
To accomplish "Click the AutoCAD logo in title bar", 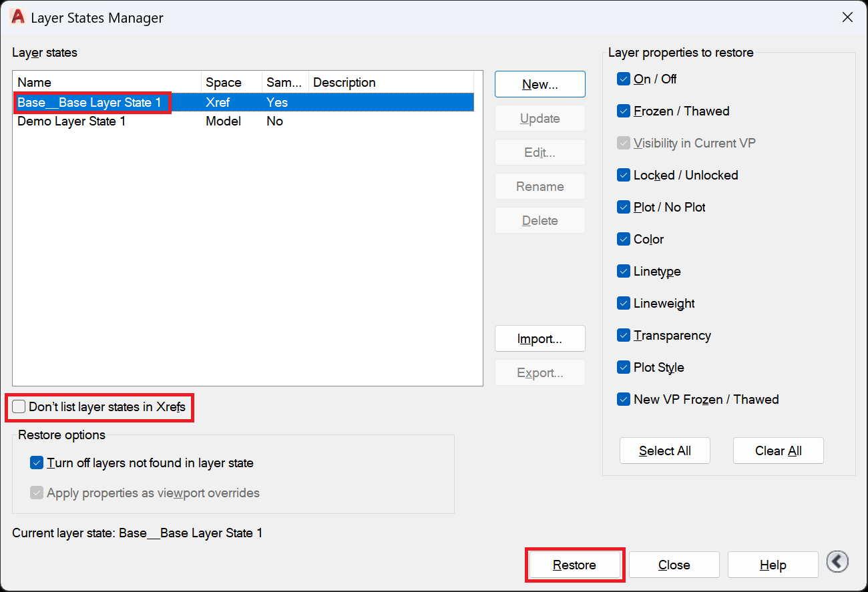I will pyautogui.click(x=18, y=18).
